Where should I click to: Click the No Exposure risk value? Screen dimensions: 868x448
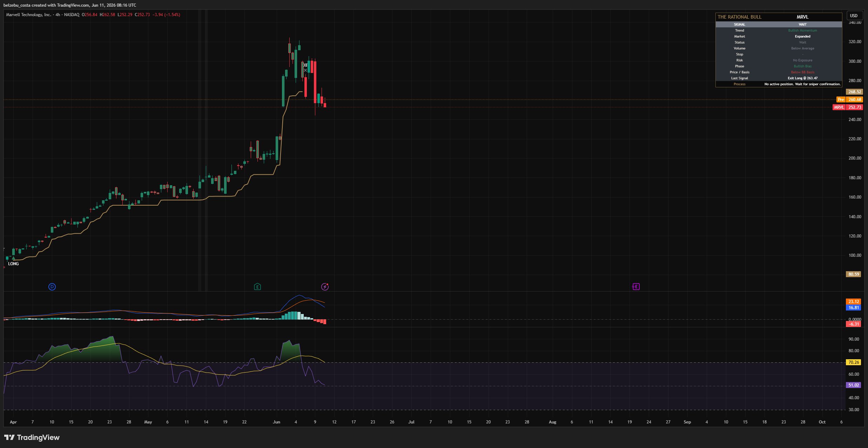point(802,60)
